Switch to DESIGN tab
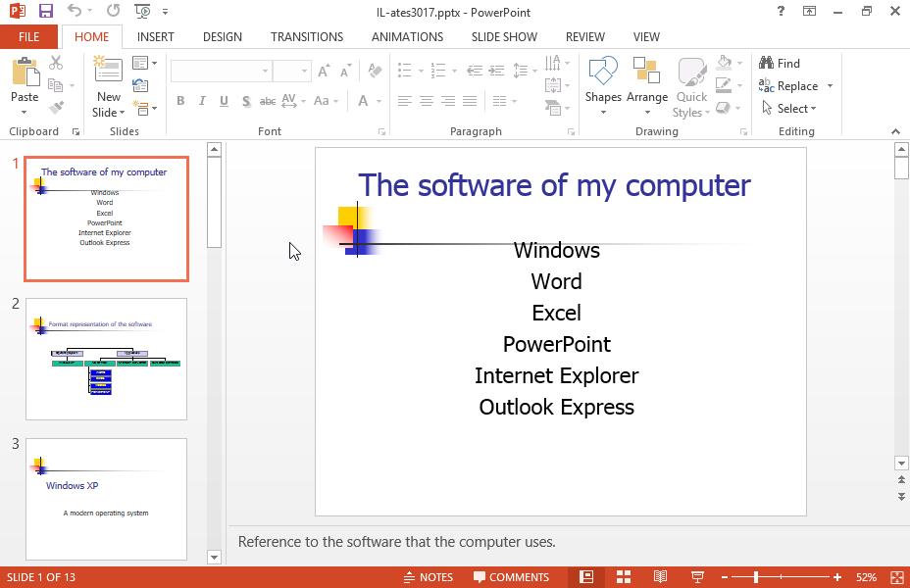 (x=223, y=37)
